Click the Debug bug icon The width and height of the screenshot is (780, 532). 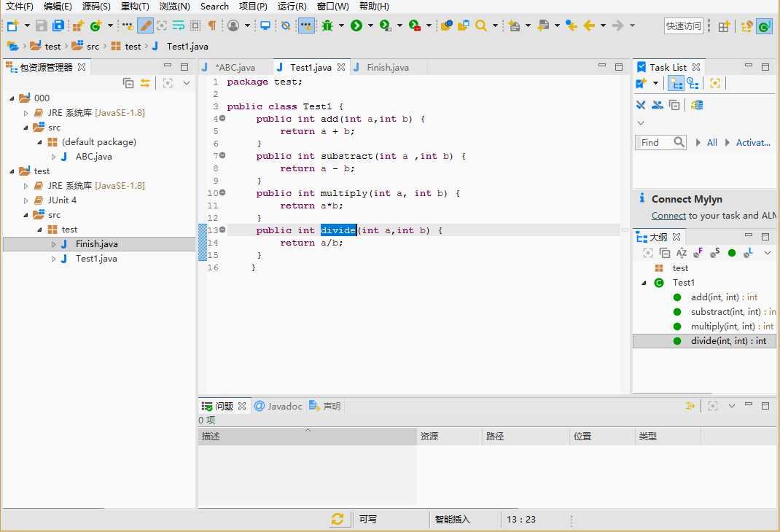point(327,26)
